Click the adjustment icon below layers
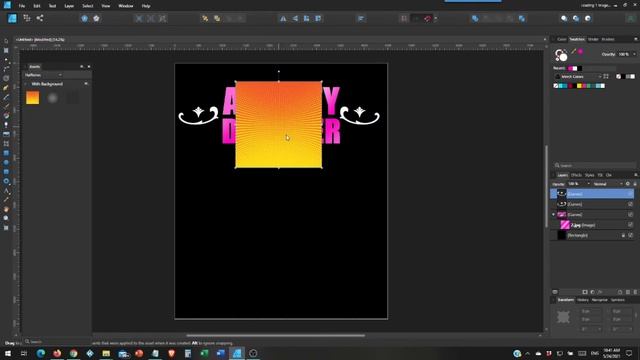Viewport: 640px width, 360px height. point(593,292)
